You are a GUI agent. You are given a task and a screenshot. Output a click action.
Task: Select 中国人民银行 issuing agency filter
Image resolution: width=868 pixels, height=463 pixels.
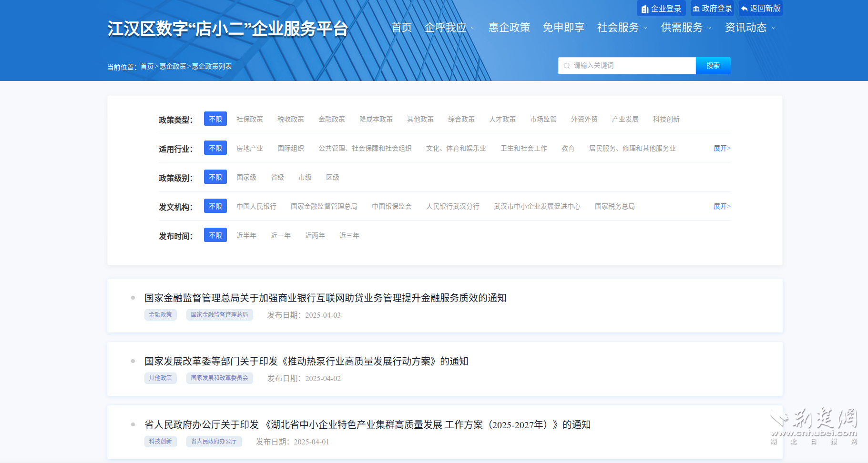256,206
